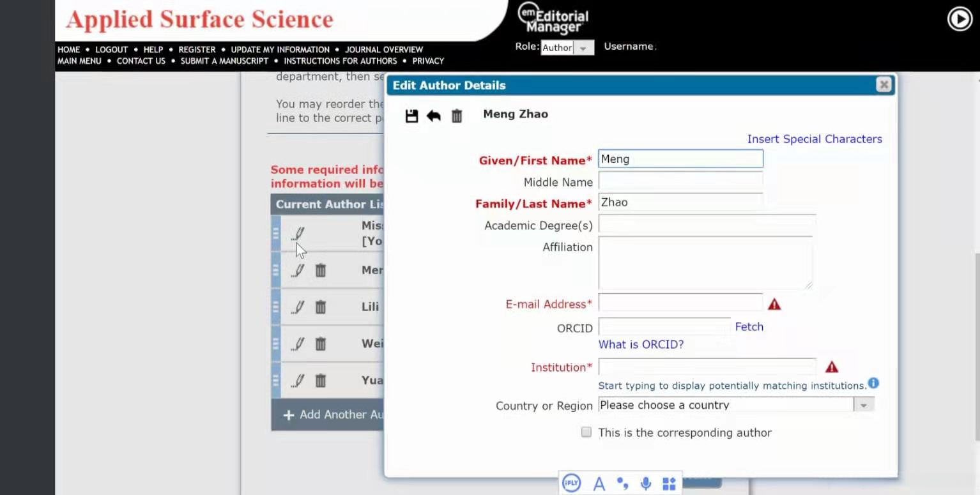Click the ORCID input box
Image resolution: width=980 pixels, height=495 pixels.
point(664,326)
